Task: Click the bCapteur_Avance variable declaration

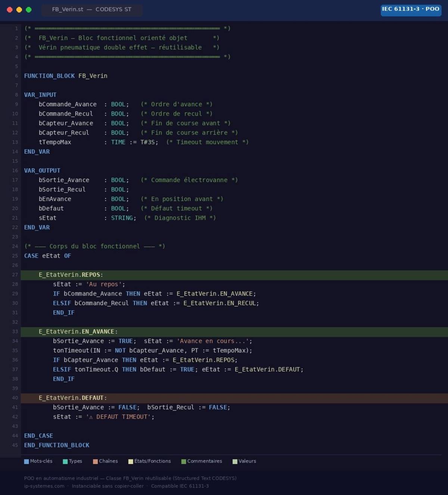Action: click(x=84, y=123)
